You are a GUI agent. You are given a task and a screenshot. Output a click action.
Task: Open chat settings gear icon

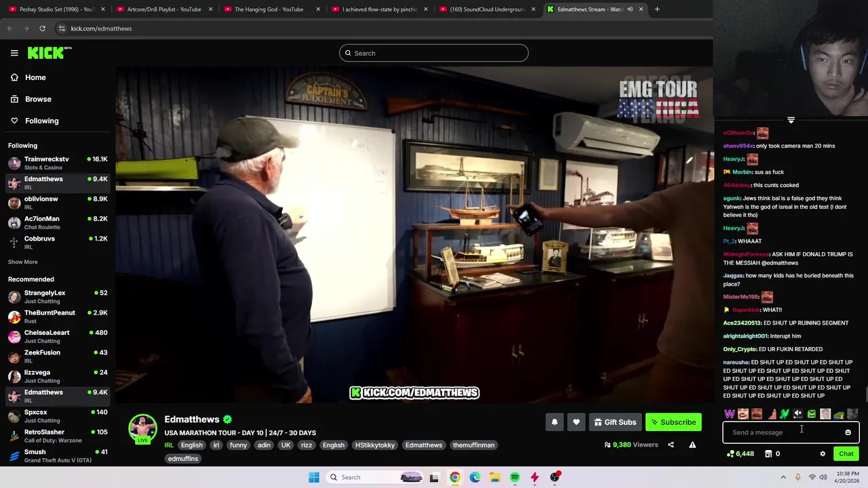pos(823,454)
